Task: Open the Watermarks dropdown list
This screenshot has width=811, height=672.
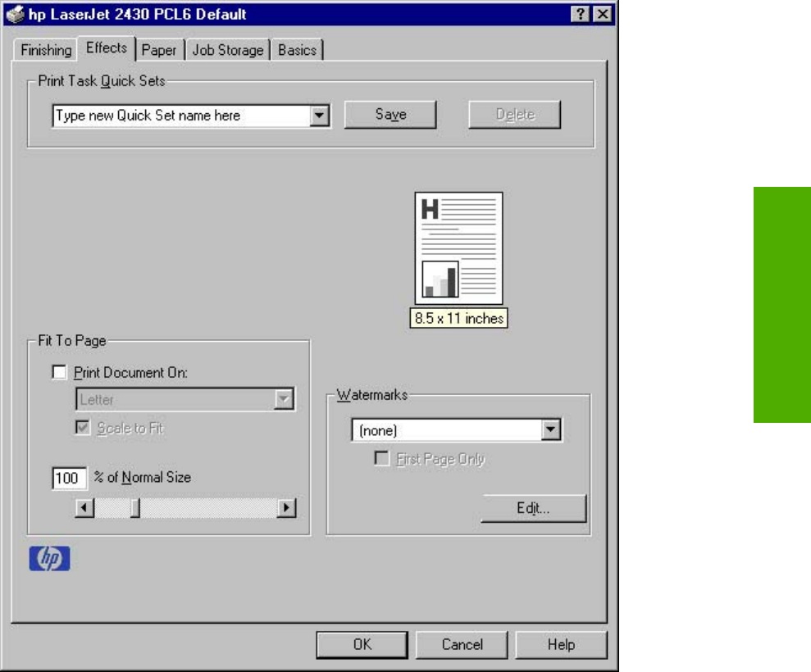Action: tap(551, 429)
